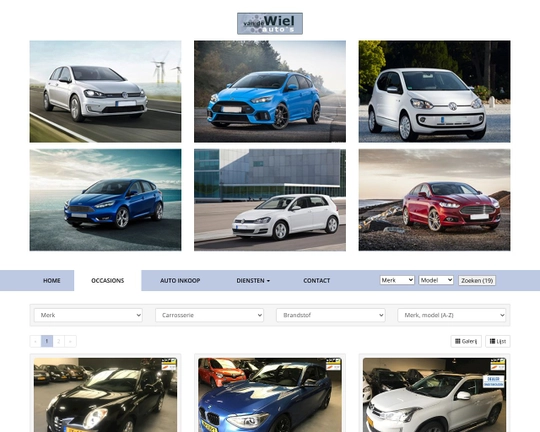Expand the Merk, model (A-Z) sorting dropdown
This screenshot has height=432, width=540.
(x=451, y=315)
